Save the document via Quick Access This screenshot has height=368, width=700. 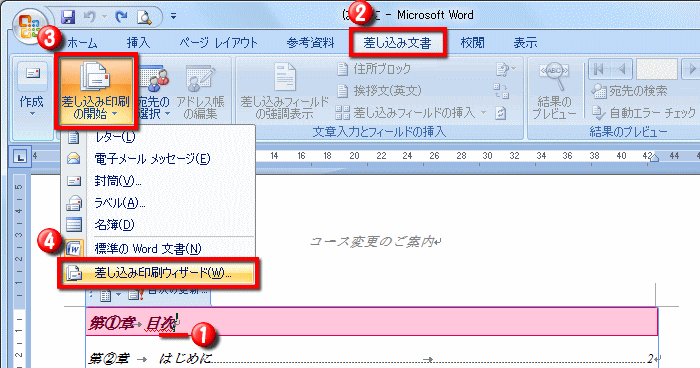pos(68,17)
